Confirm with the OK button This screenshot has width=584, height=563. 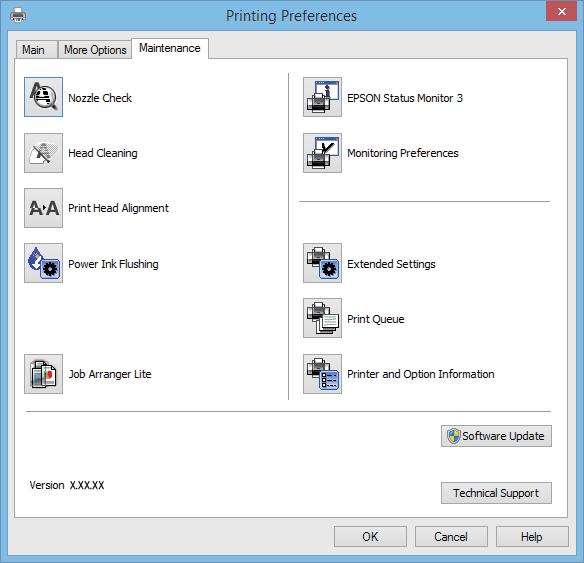click(370, 537)
